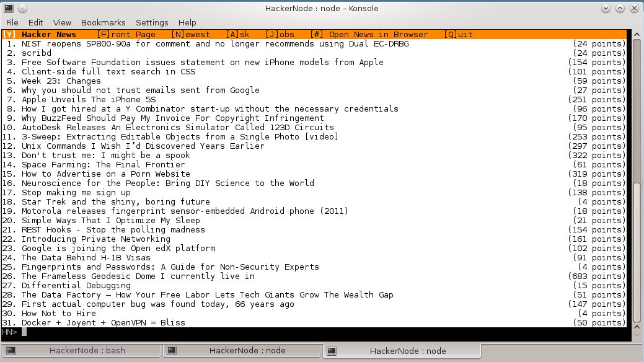Click Stop making me sign up
The image size is (644, 362).
(x=76, y=193)
